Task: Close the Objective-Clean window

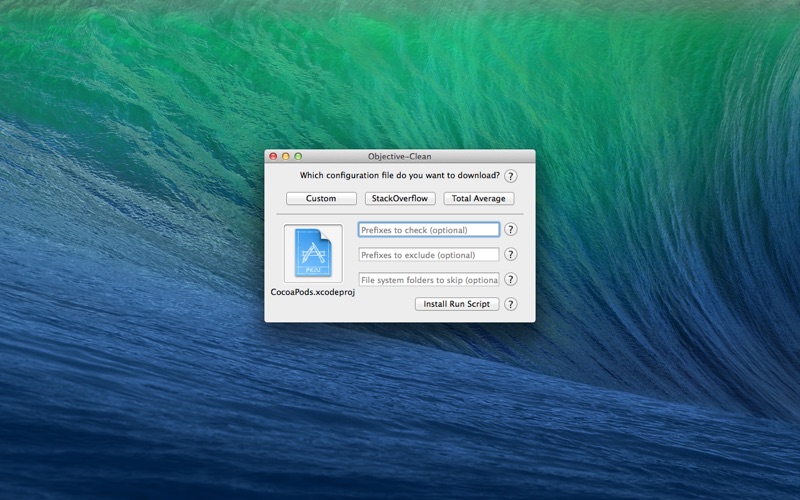Action: [273, 156]
